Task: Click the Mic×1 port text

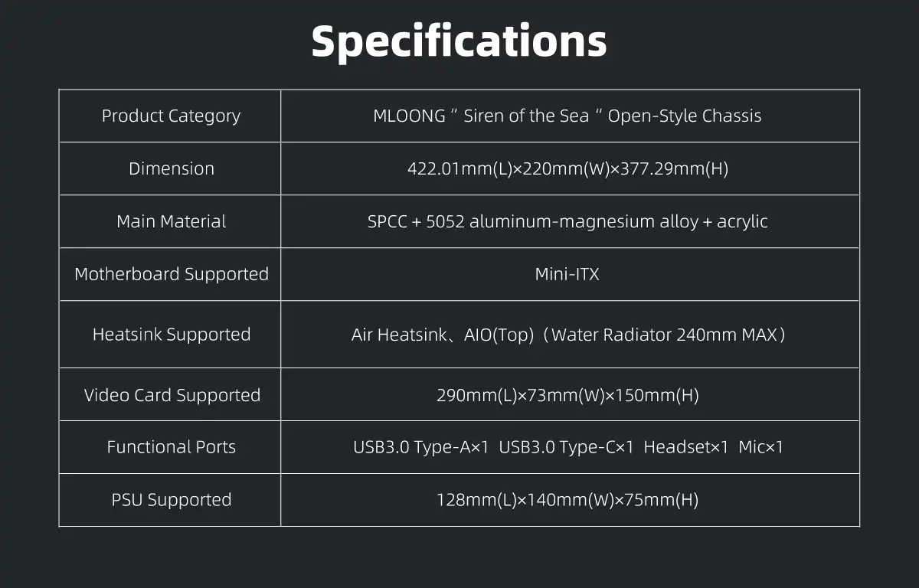Action: click(760, 447)
